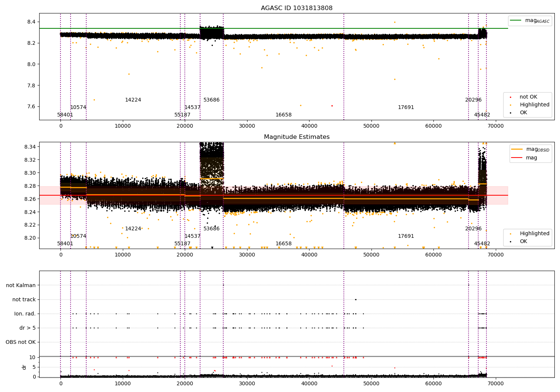This screenshot has width=560, height=392.
Task: Click the 8.20 y-axis tick label
Action: click(30, 238)
